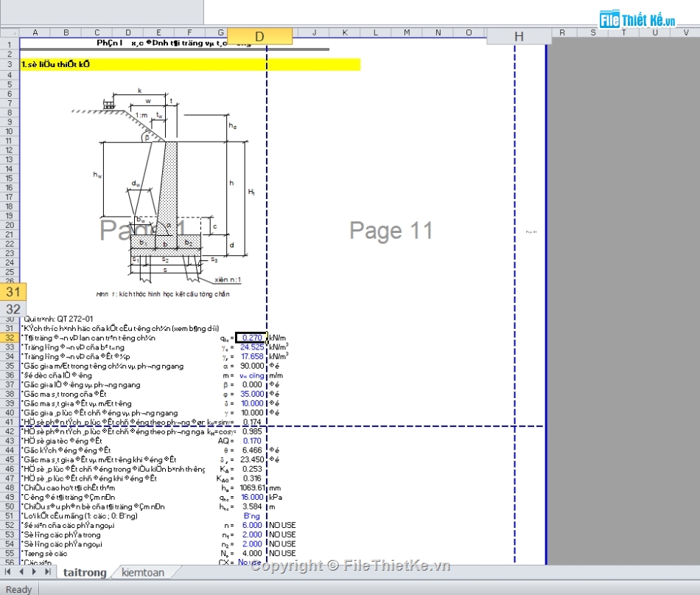Viewport: 700px width, 595px height.
Task: Select column C header
Action: tap(97, 32)
